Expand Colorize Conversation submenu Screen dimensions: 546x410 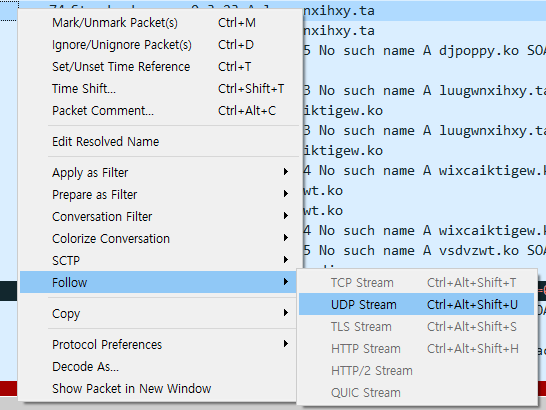pyautogui.click(x=158, y=239)
